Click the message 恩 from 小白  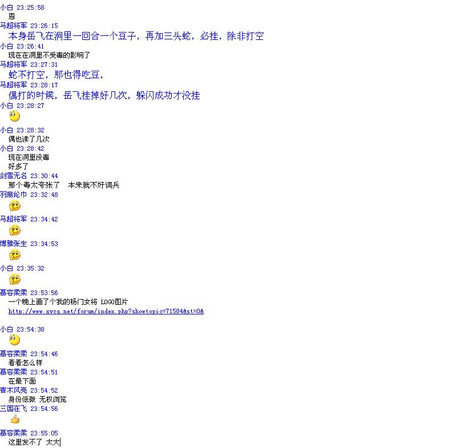(12, 16)
